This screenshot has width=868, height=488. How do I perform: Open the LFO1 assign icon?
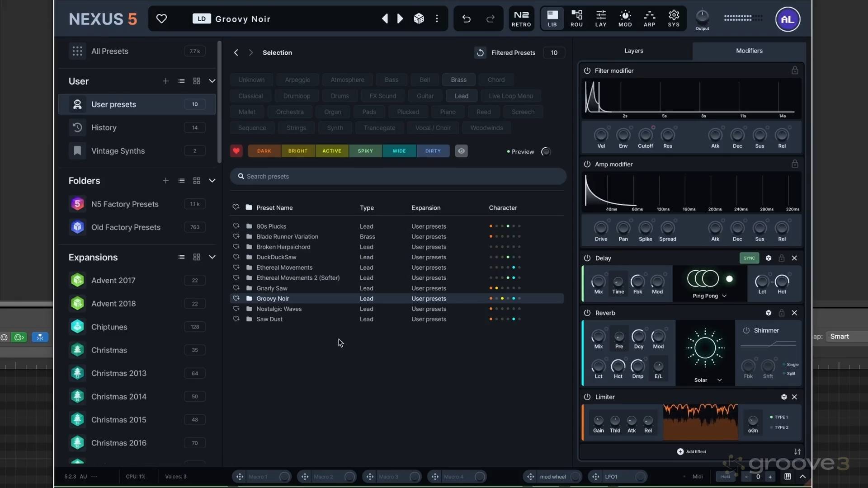(596, 477)
